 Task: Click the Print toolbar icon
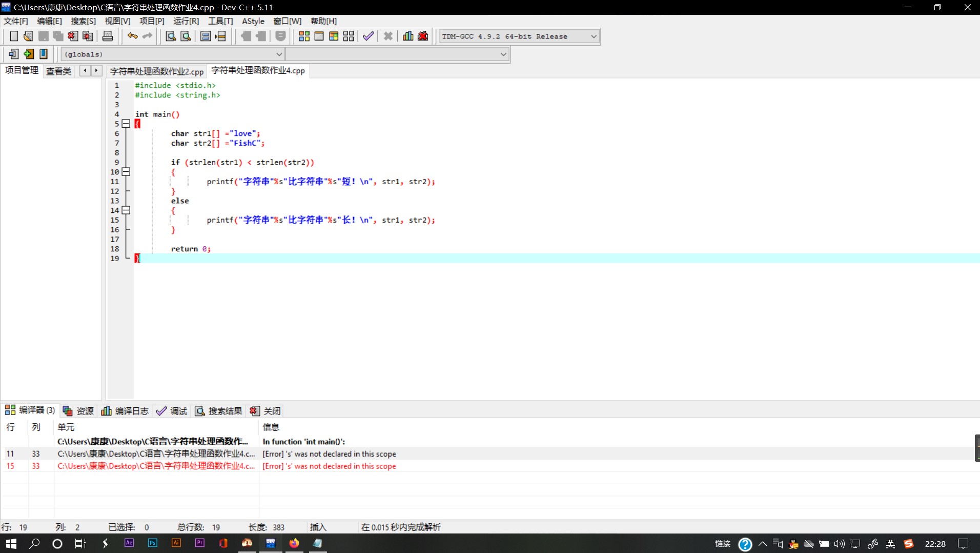(108, 36)
